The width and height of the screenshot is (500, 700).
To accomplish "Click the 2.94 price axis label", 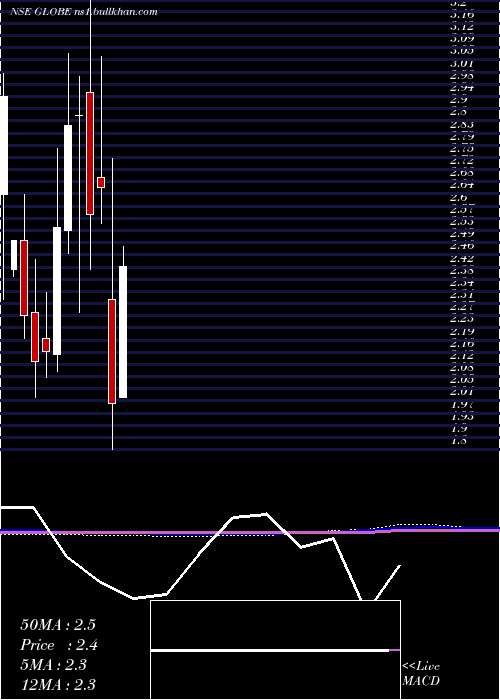I will [461, 88].
